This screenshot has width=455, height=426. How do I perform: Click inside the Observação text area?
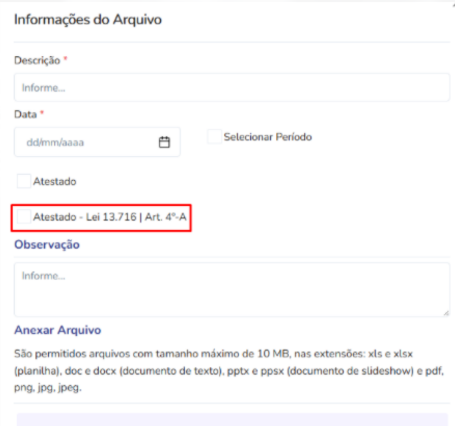point(232,289)
